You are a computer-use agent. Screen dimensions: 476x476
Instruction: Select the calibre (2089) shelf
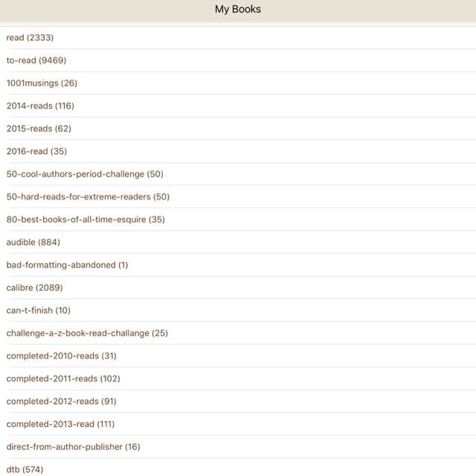(34, 288)
